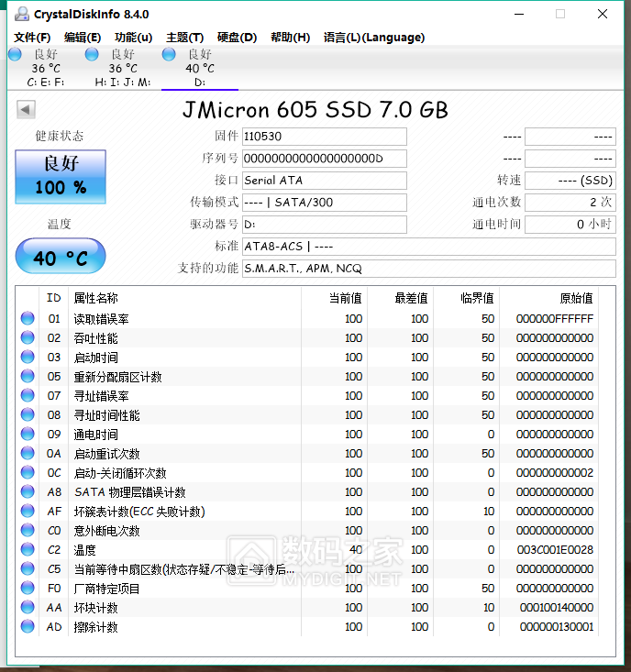631x672 pixels.
Task: Open the 文件(F) menu
Action: pos(32,38)
